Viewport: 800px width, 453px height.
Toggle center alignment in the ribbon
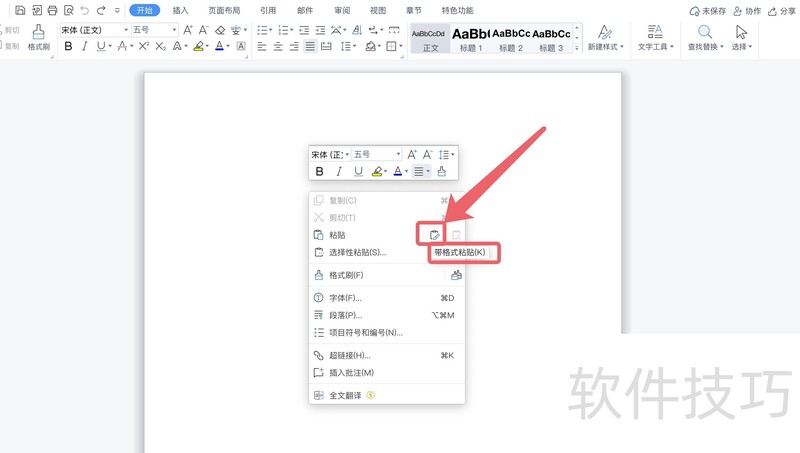(x=278, y=46)
